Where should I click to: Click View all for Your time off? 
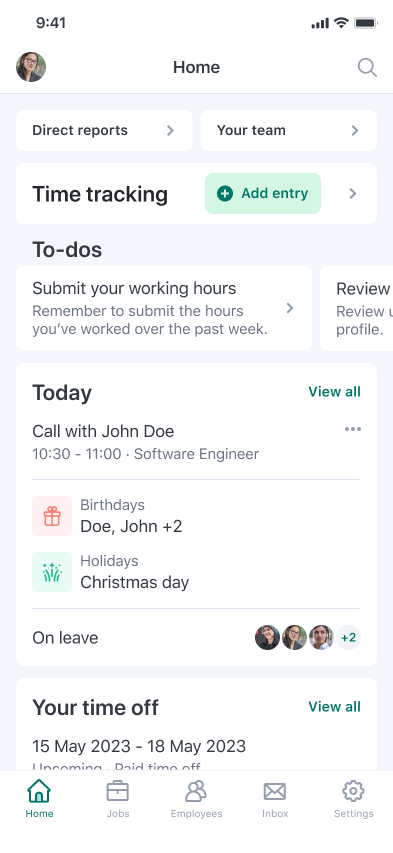click(x=334, y=707)
